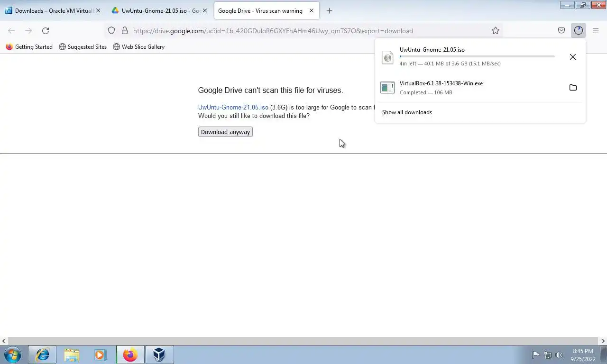The height and width of the screenshot is (364, 607).
Task: Open Web Slice Gallery bookmark
Action: 138,47
